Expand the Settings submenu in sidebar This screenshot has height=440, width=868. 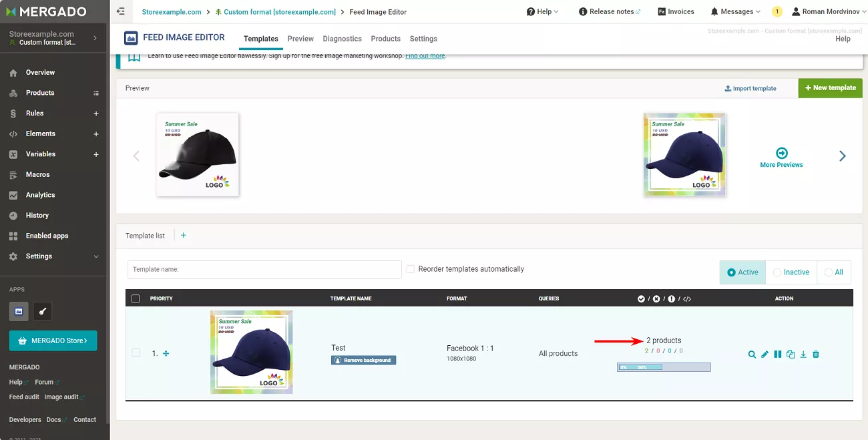(x=96, y=256)
